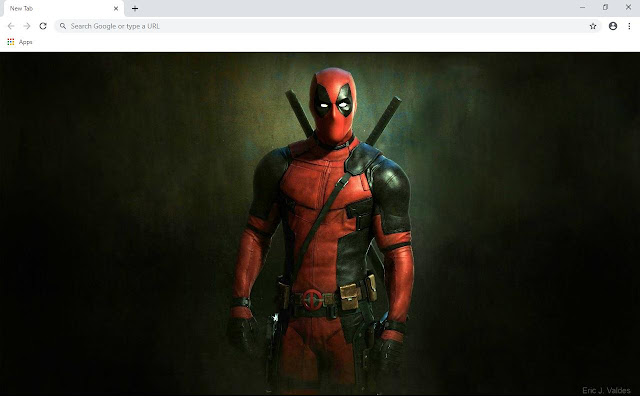Close the New Tab tab
Screen dimensions: 640x400
pos(116,8)
